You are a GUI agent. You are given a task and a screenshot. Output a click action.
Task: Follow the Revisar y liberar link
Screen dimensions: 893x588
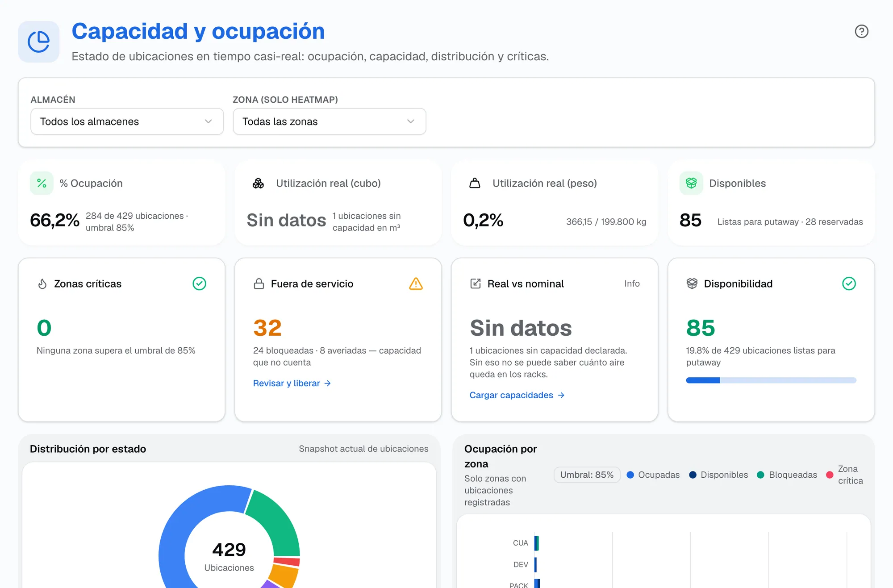pos(292,383)
